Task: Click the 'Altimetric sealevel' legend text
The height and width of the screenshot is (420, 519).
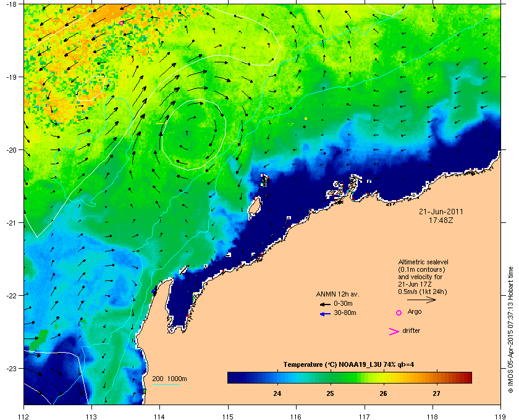Action: 423,262
